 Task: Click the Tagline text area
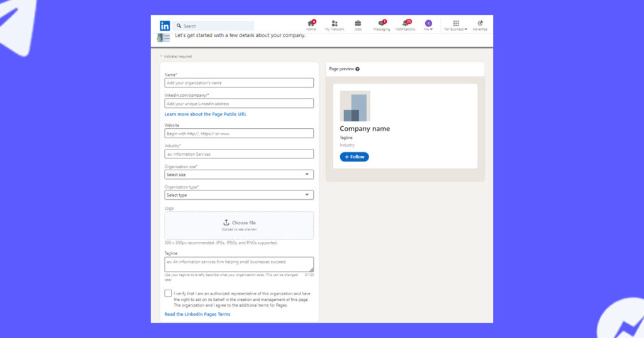click(x=239, y=264)
